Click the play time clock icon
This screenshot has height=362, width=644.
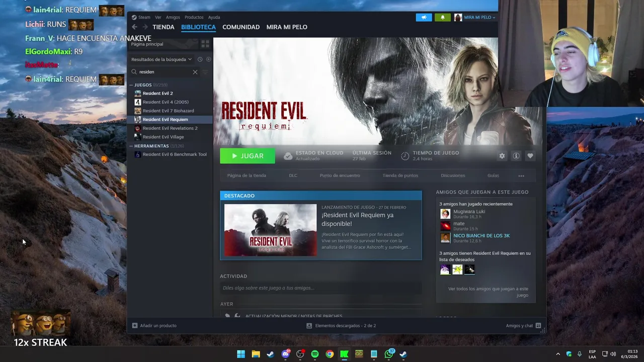[x=405, y=156]
